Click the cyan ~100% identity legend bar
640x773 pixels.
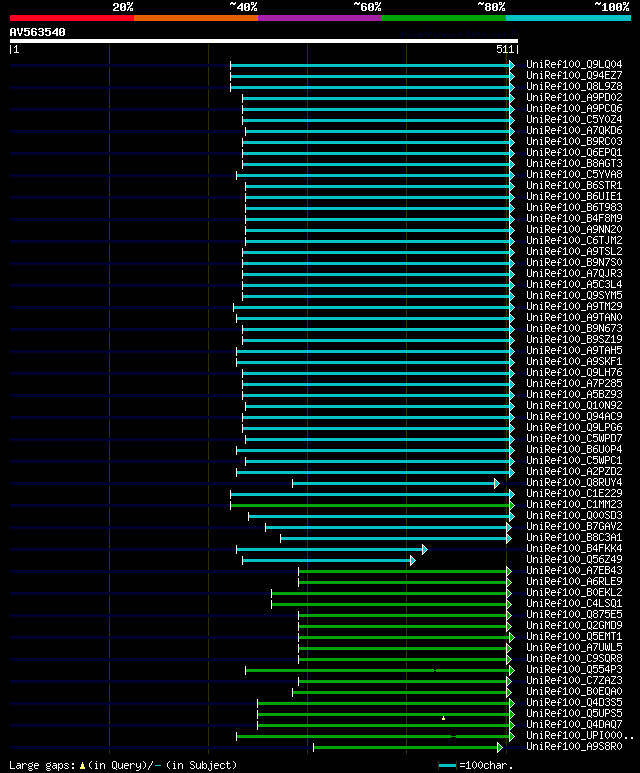tap(568, 18)
